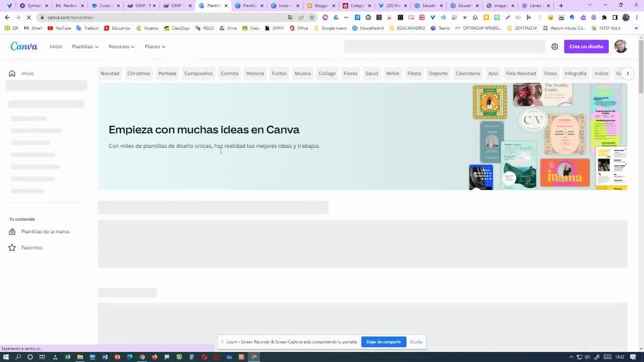This screenshot has width=644, height=362.
Task: Click Dejar de compartir in the Loom bar
Action: pos(383,342)
